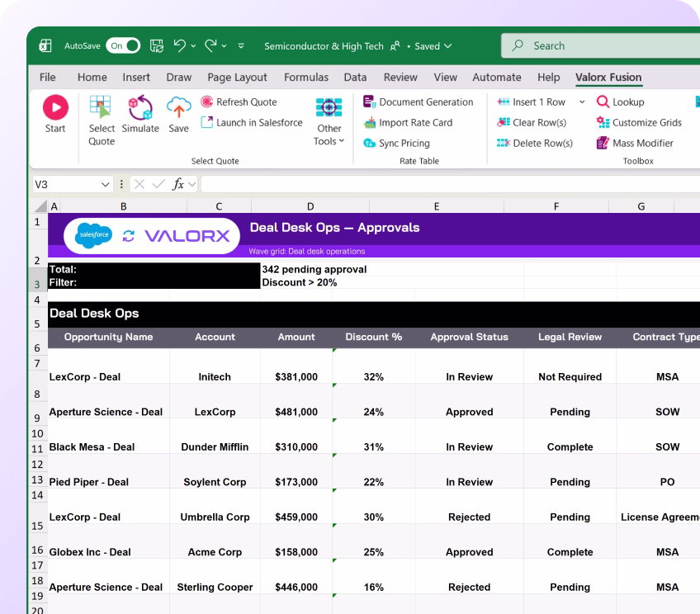
Task: Click the Approval Status column header
Action: [469, 337]
